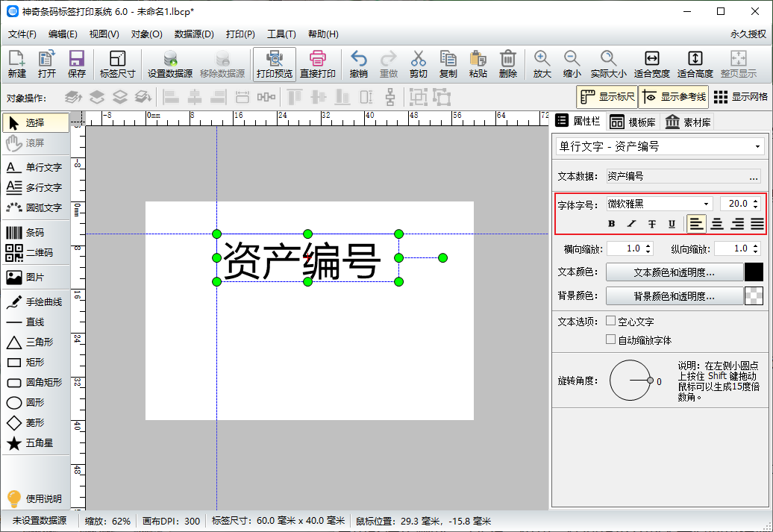The width and height of the screenshot is (773, 532).
Task: Open the 使用说明 help lightbulb
Action: 35,498
